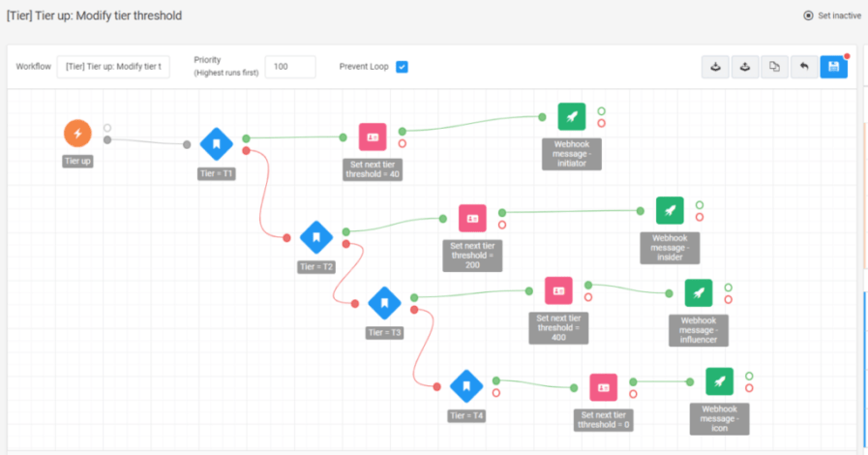
Task: Click the copy workflow icon
Action: [774, 67]
